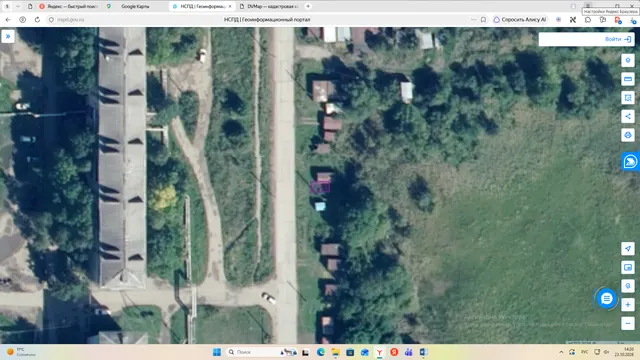Switch to the DVMap кадастровая tab
Screen dimensions: 640x360
point(269,6)
